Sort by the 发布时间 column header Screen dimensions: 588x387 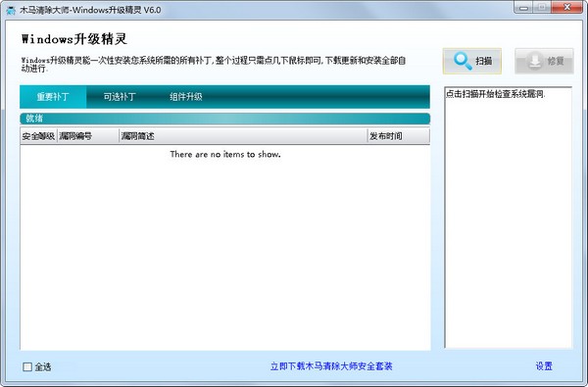tap(398, 136)
